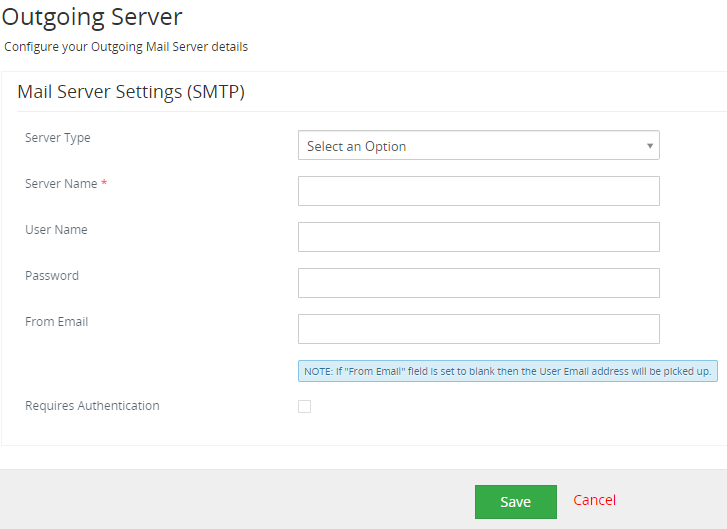Viewport: 727px width, 529px height.
Task: Select the From Email input box
Action: click(x=478, y=329)
